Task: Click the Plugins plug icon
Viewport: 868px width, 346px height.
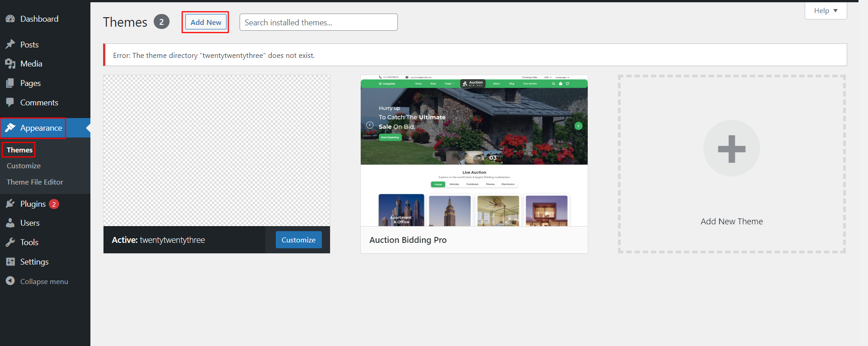Action: (10, 204)
